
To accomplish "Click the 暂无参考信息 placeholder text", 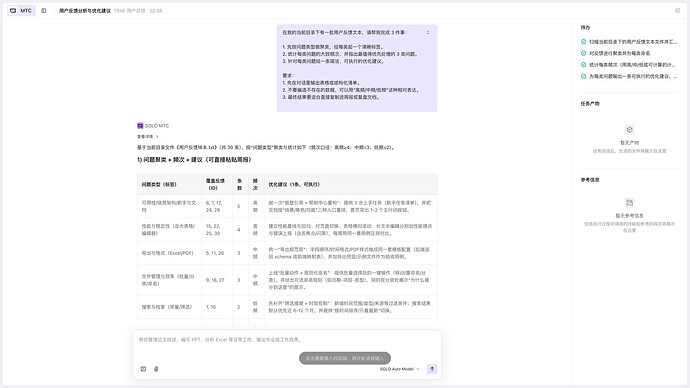I will coord(629,216).
